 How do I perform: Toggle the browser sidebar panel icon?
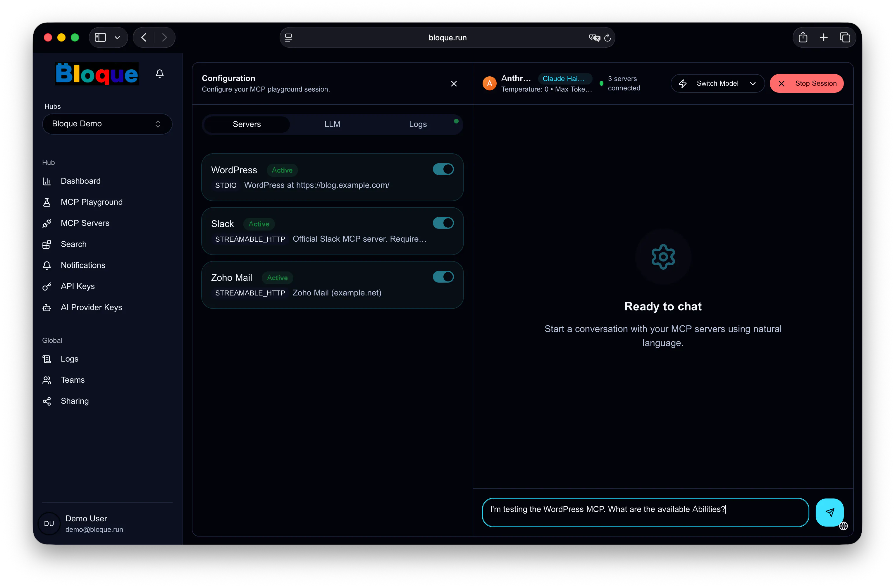point(100,37)
